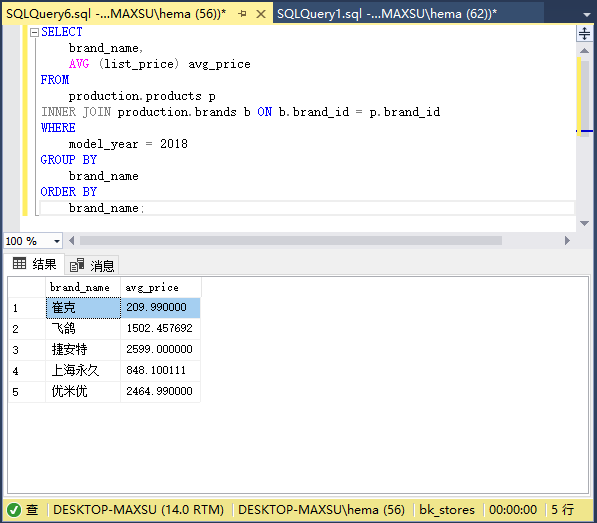Open the active files dropdown arrow
The image size is (597, 523).
[587, 15]
